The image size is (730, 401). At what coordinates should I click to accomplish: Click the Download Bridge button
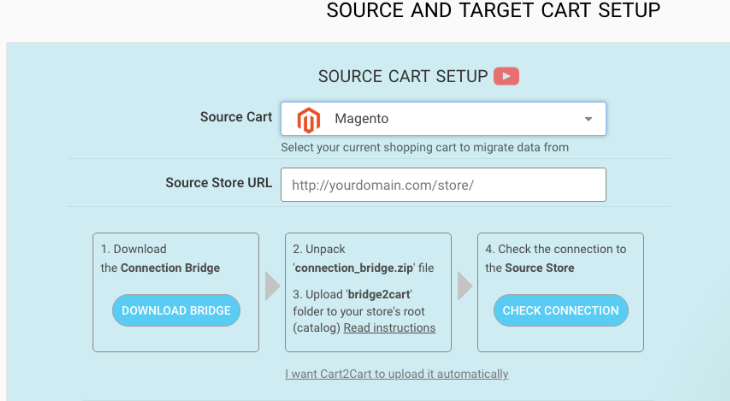pos(176,311)
